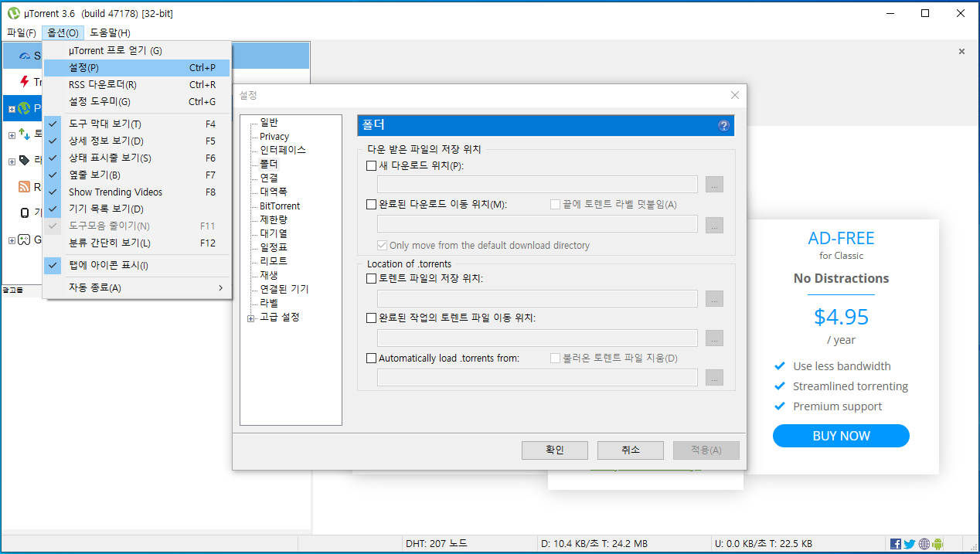Enable Automatically load .torrents from checkbox
Image resolution: width=980 pixels, height=554 pixels.
(x=372, y=358)
